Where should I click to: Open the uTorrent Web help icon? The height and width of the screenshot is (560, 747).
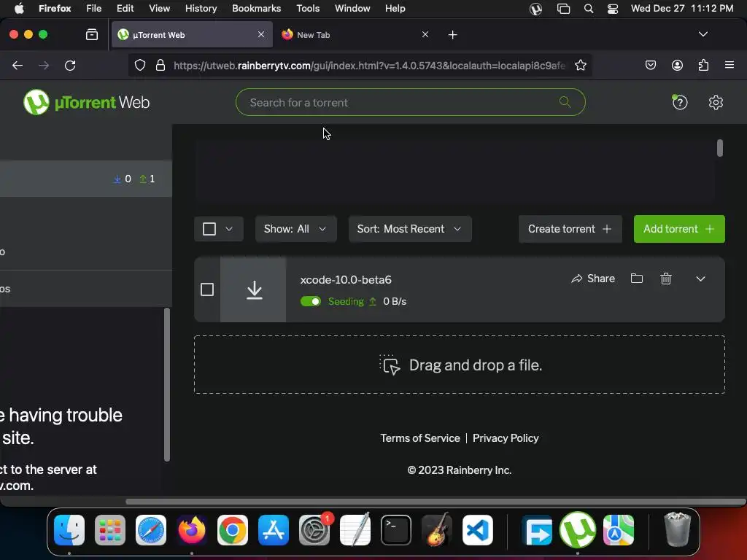[680, 102]
